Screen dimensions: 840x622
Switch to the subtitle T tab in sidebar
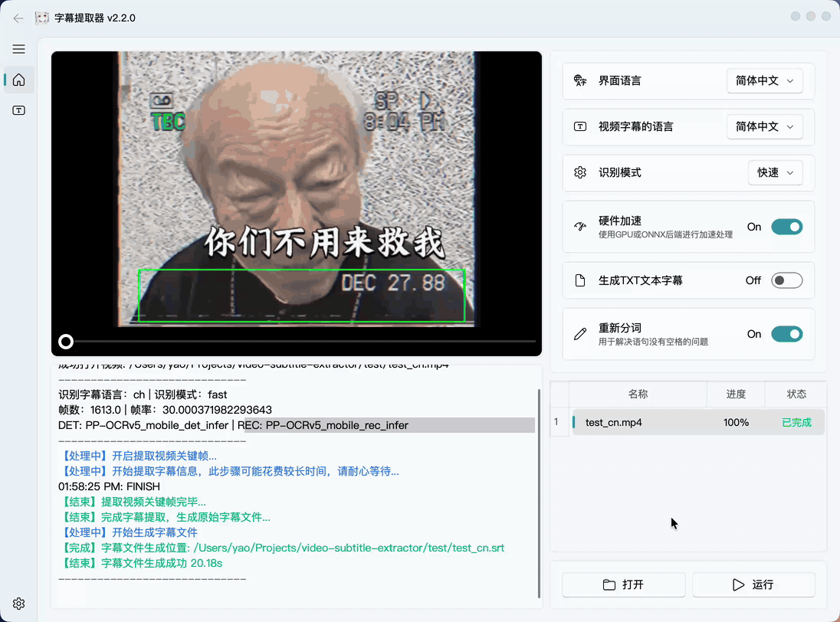point(18,110)
